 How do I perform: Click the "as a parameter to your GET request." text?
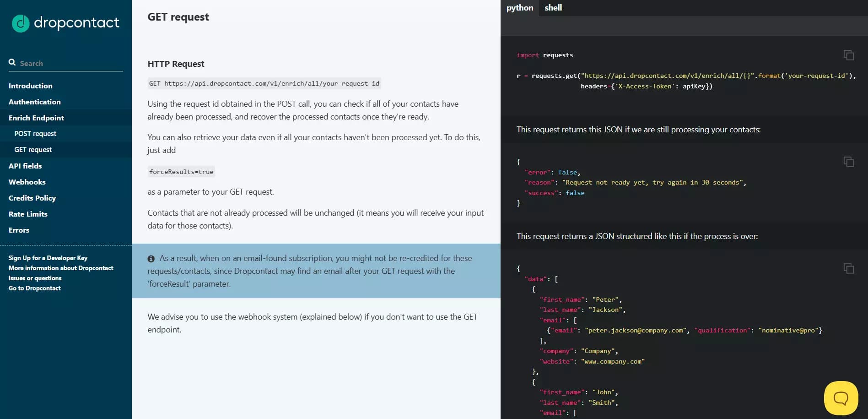(210, 192)
